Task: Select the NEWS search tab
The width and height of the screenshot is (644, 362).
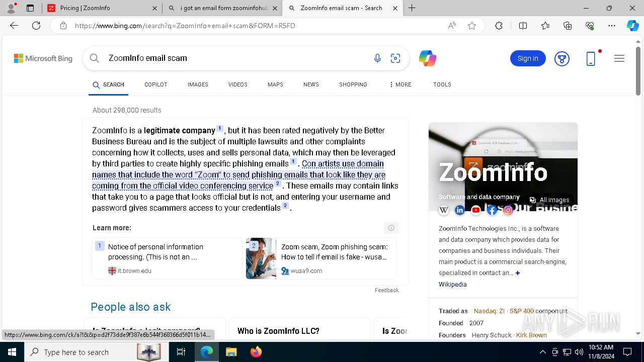Action: point(311,84)
